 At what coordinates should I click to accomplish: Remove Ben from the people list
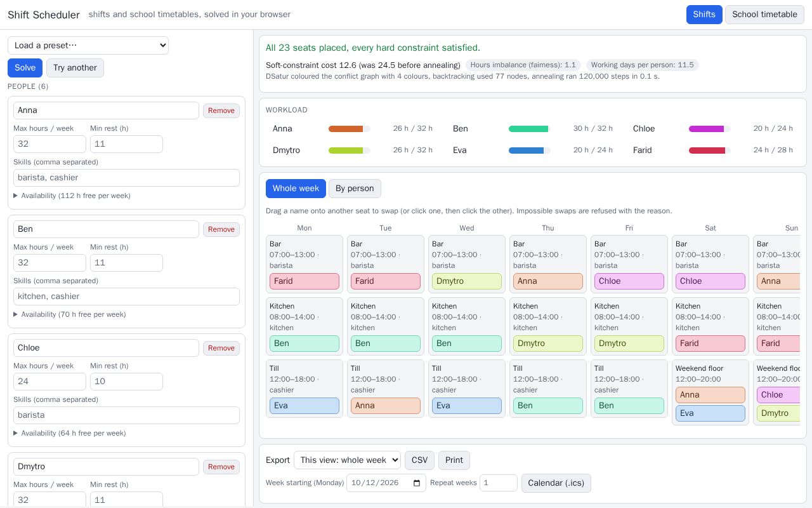tap(221, 229)
